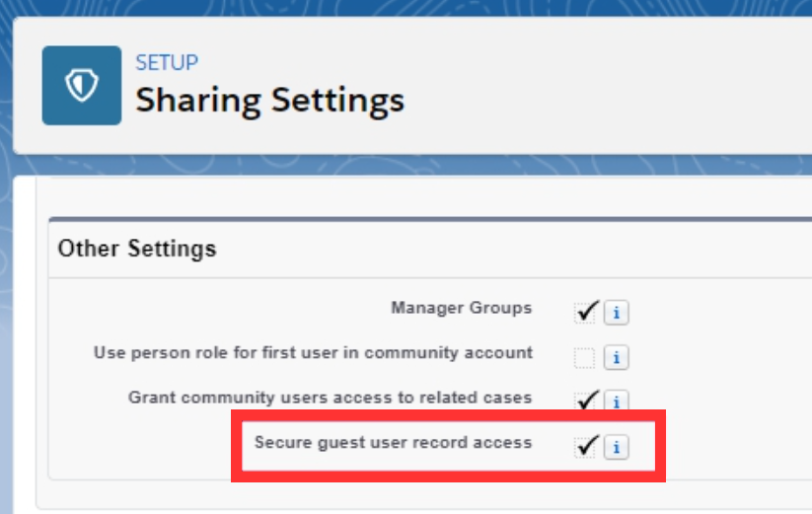Click info icon beside Use person role setting
This screenshot has width=812, height=514.
click(617, 358)
